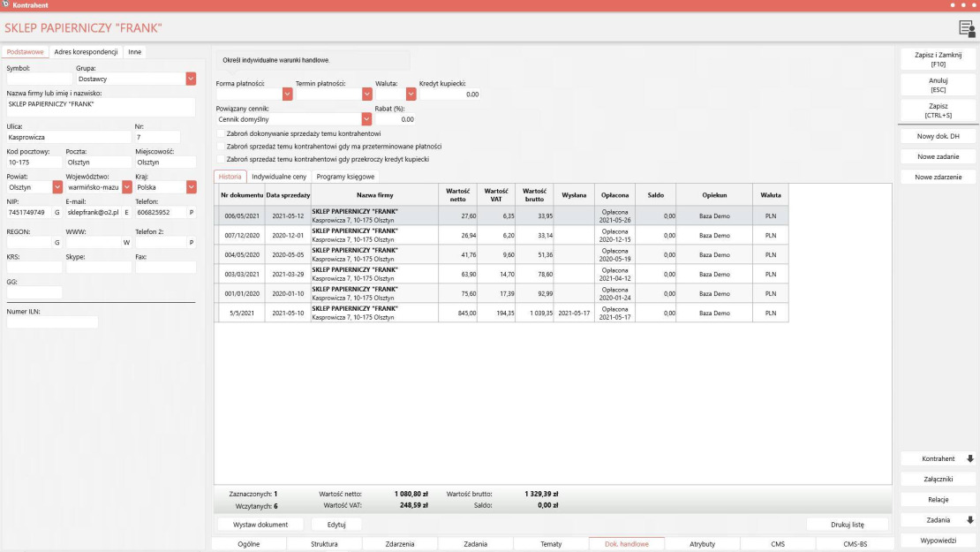Open Załączniki from the side panel
Viewport: 980px width, 552px height.
pos(939,480)
